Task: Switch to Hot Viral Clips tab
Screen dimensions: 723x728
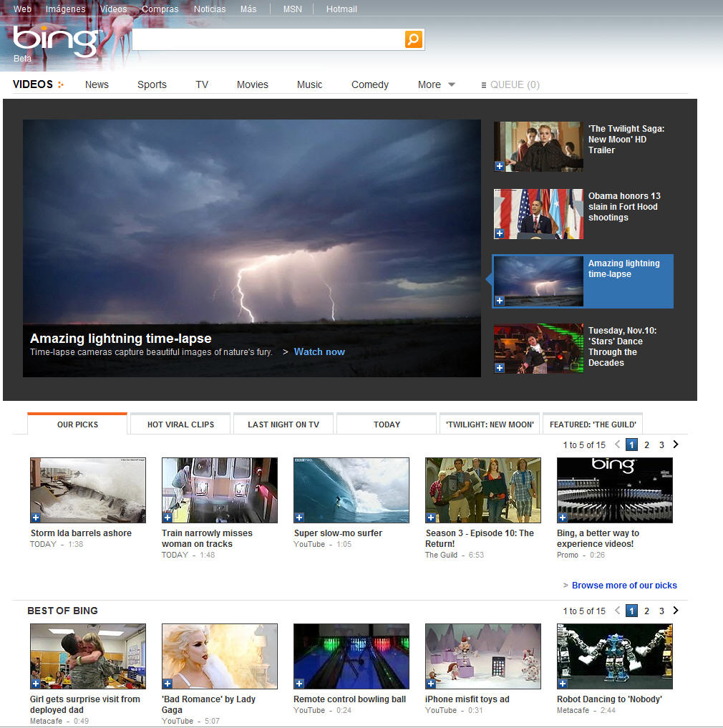Action: [x=180, y=424]
